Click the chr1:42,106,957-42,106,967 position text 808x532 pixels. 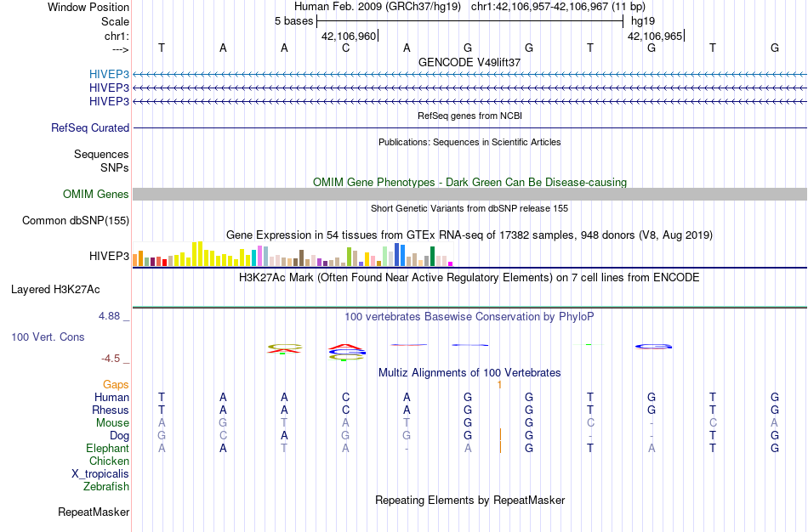click(558, 7)
